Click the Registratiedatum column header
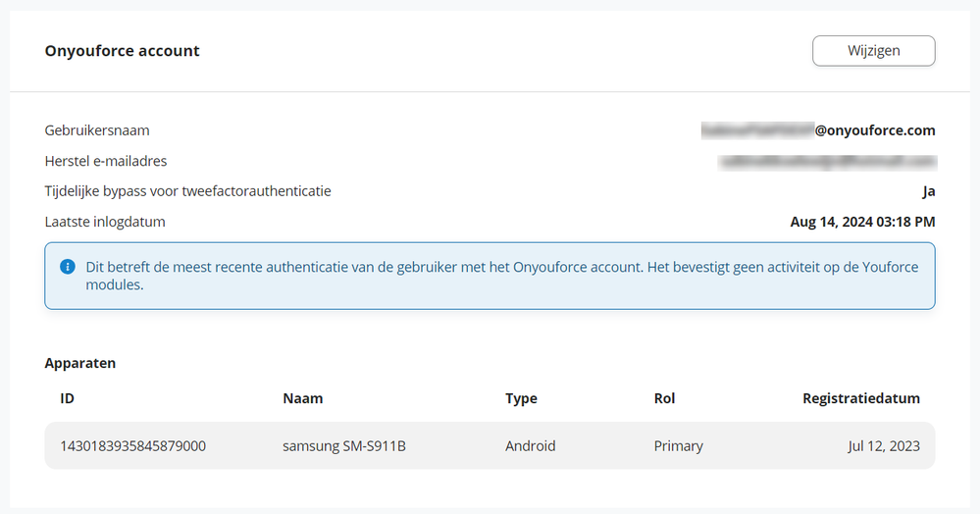Image resolution: width=980 pixels, height=514 pixels. [x=860, y=398]
